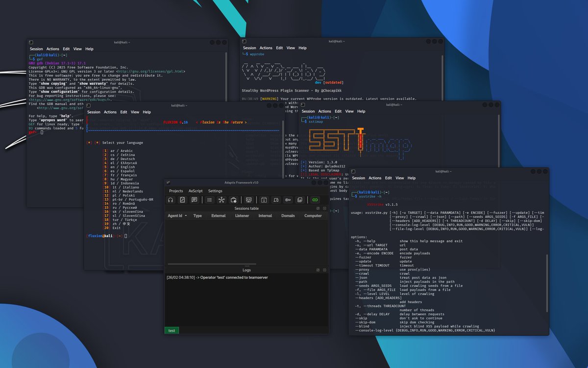Screen dimensions: 588x368
Task: Sort by Agent id column arrow
Action: (x=186, y=216)
